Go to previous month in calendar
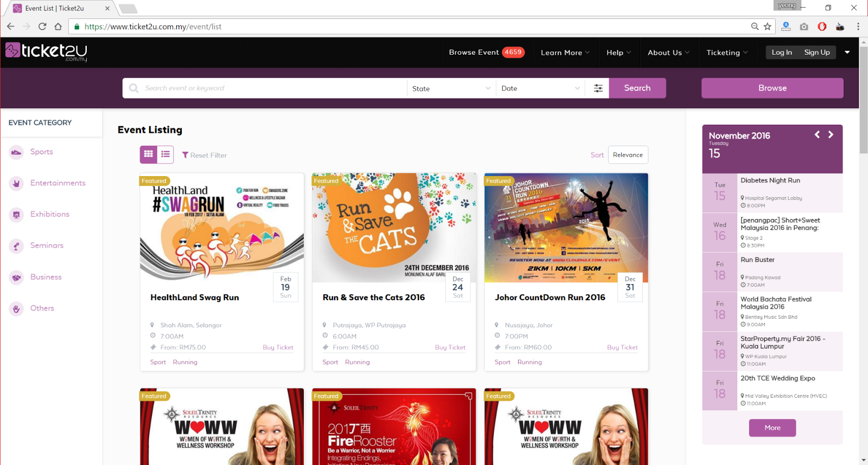Viewport: 868px width, 465px height. point(817,134)
